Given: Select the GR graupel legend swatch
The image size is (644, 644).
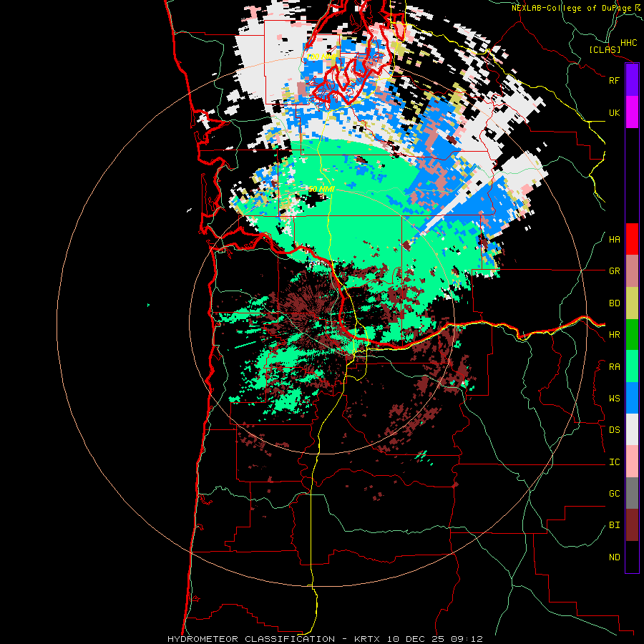Looking at the screenshot, I should coord(632,271).
